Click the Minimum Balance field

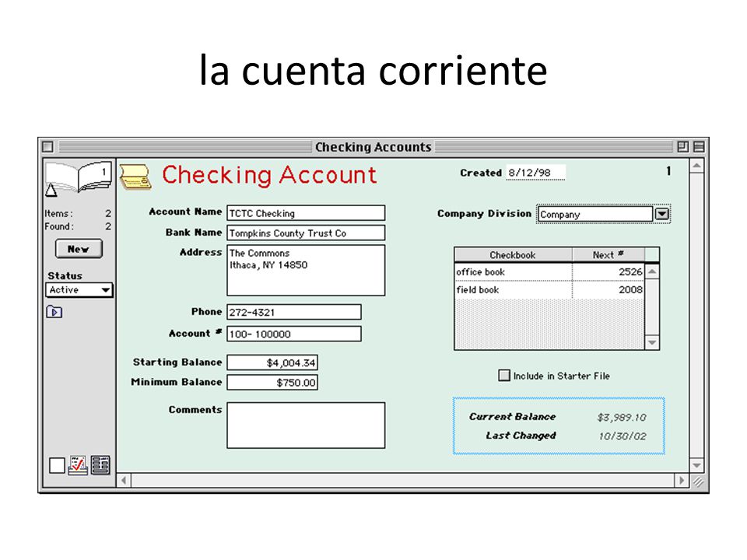pos(272,383)
